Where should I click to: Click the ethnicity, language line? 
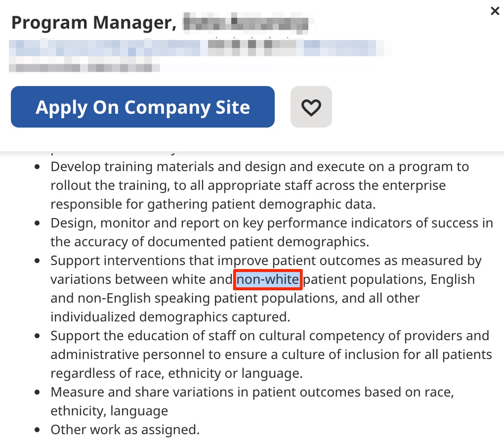pos(109,411)
